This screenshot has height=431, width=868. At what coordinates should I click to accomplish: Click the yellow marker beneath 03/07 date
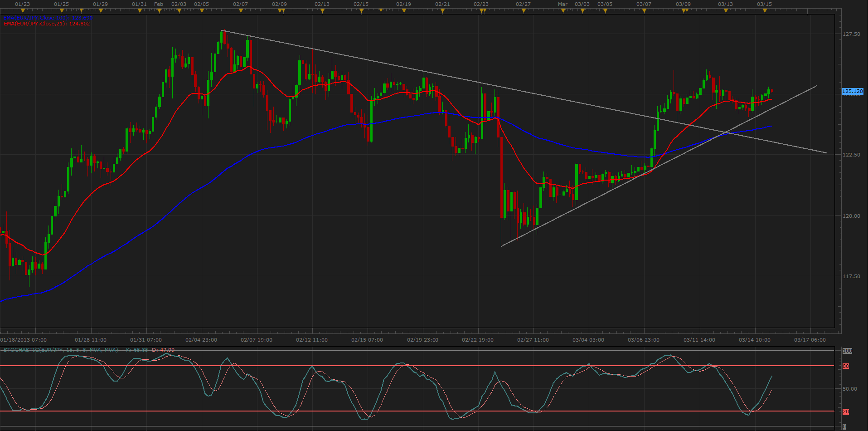644,11
